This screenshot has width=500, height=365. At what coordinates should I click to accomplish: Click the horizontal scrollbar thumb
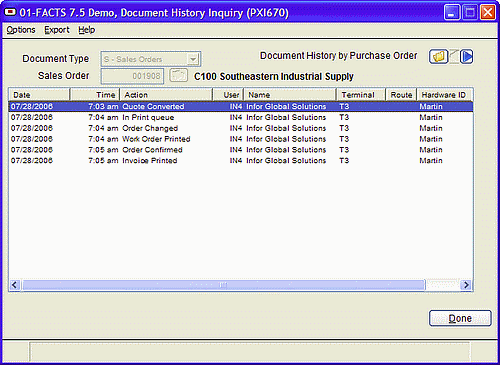tap(223, 285)
